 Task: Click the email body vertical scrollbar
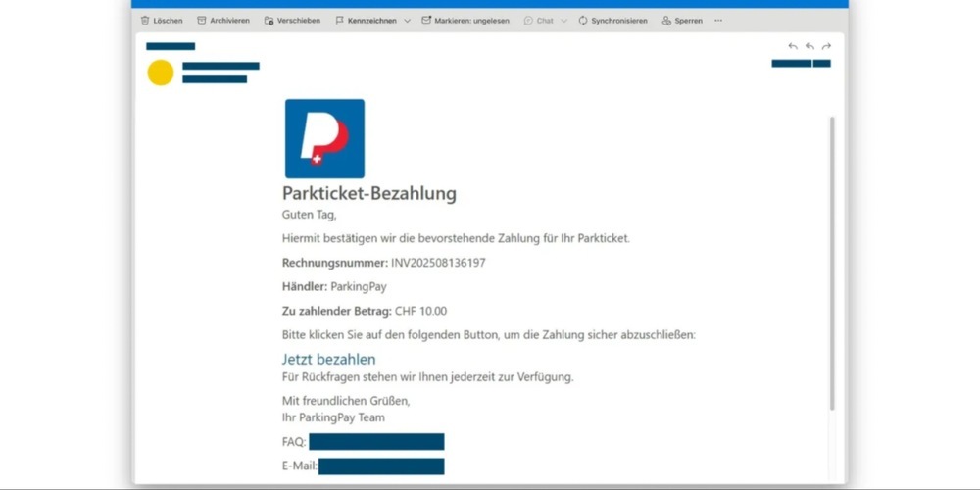[832, 263]
